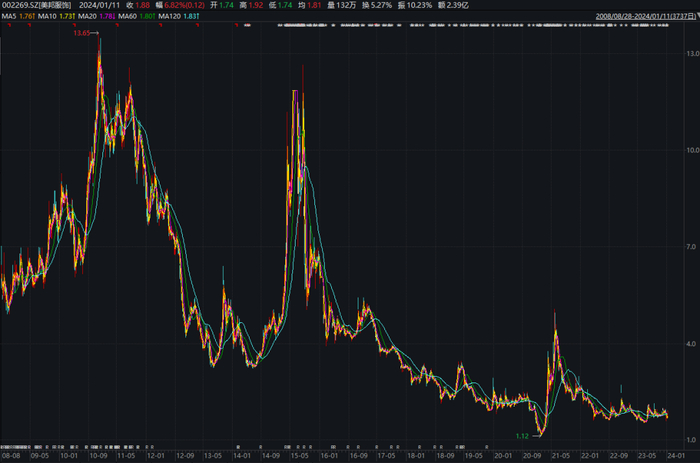Click the 13.0 price axis label
Screen dimensions: 700x463
[693, 54]
